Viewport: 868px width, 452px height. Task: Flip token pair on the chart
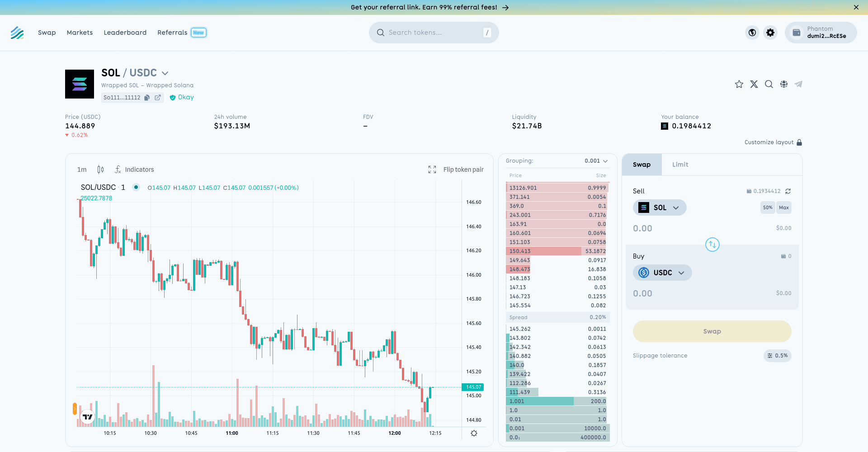[463, 169]
